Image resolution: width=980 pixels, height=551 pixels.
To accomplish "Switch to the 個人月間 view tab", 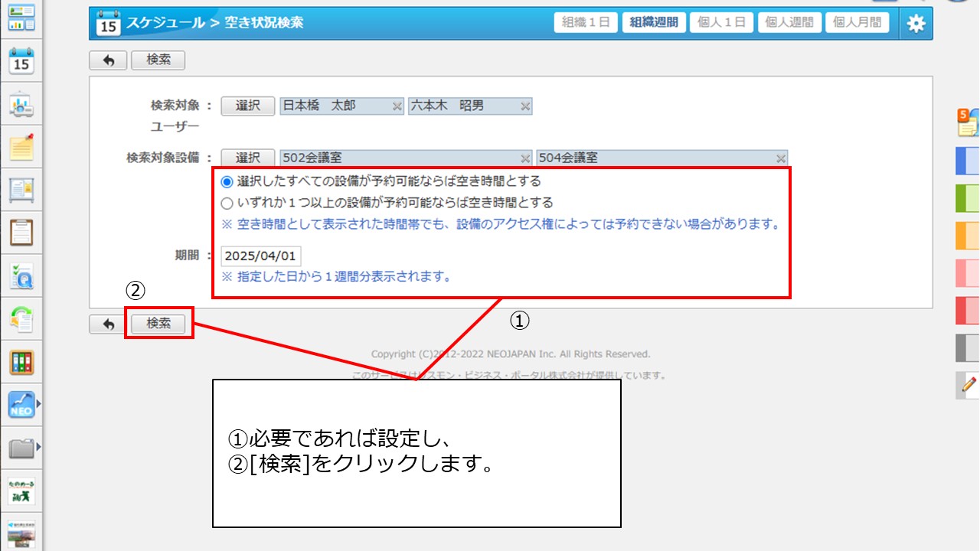I will pyautogui.click(x=857, y=22).
